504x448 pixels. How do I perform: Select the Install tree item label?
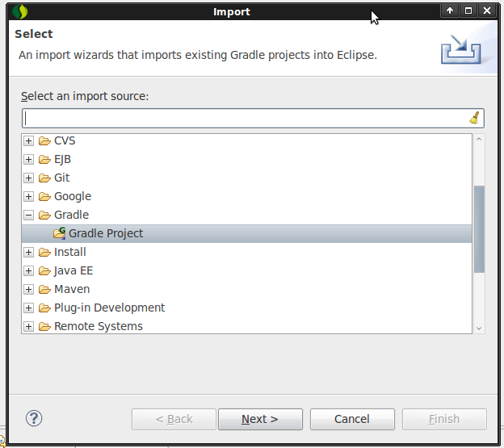click(x=70, y=252)
